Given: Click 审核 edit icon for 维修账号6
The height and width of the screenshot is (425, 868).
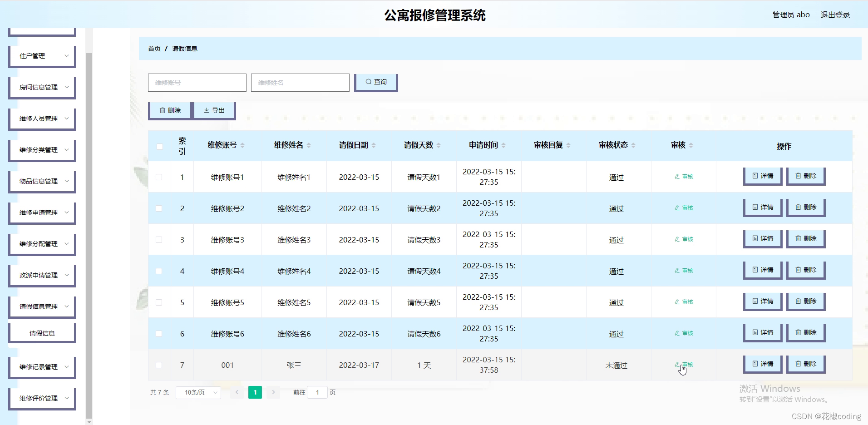Looking at the screenshot, I should 684,333.
